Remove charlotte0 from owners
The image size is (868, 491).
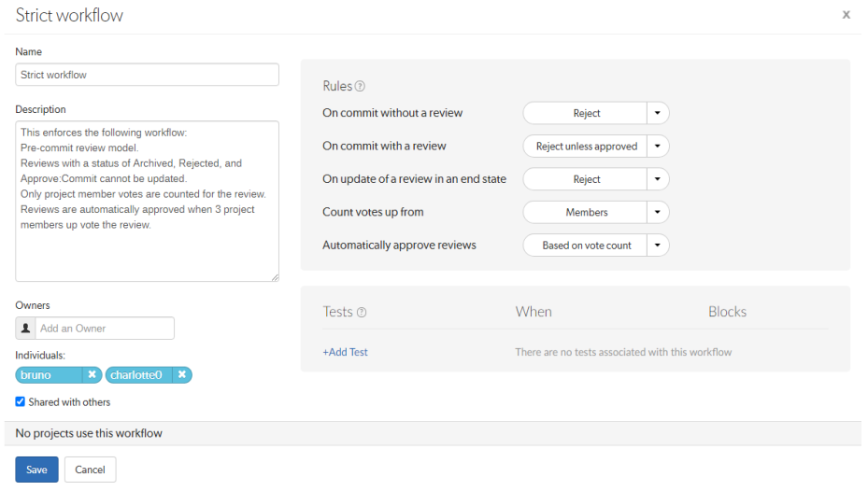pos(181,374)
